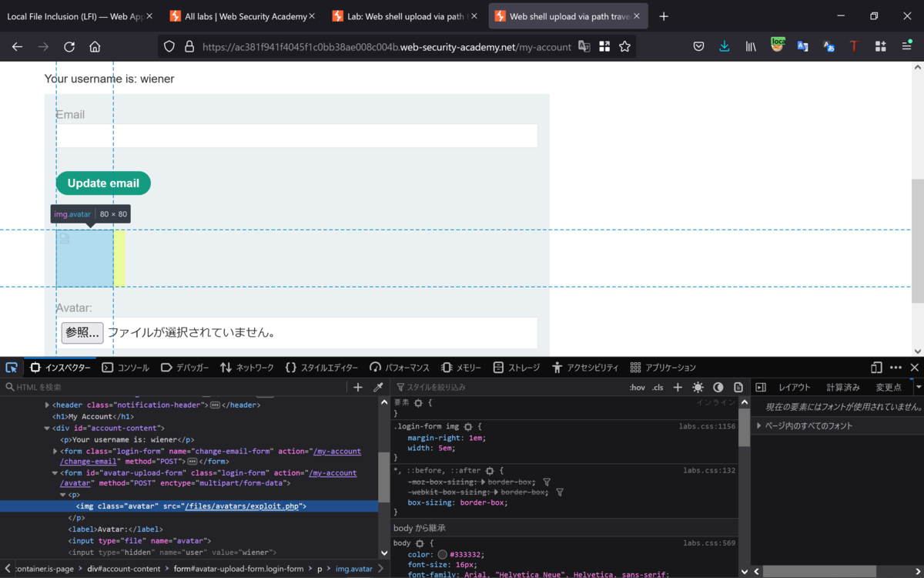Activate the element picker tool in DevTools
The image size is (924, 578).
[12, 368]
